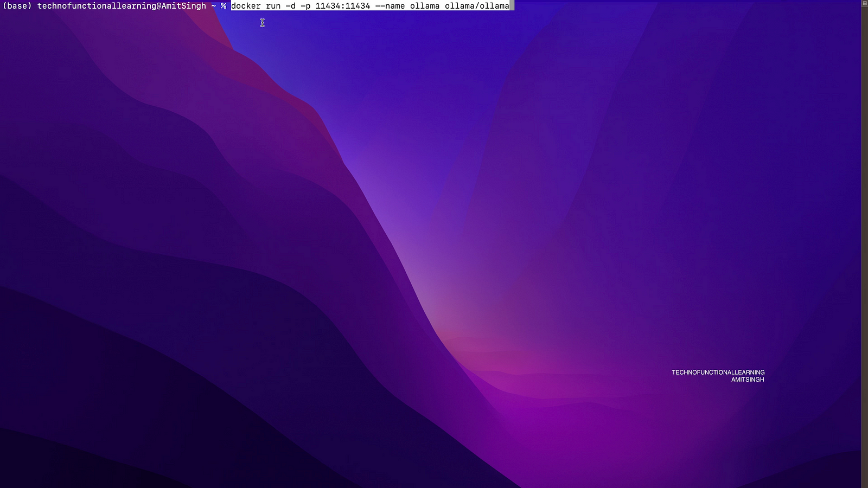Click the '--name' option text
Viewport: 868px width, 488px height.
click(x=390, y=6)
